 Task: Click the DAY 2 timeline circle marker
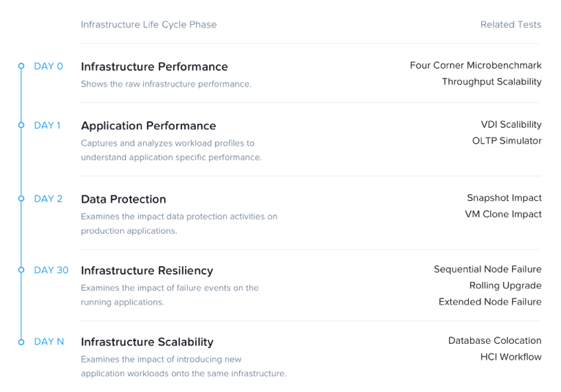21,199
